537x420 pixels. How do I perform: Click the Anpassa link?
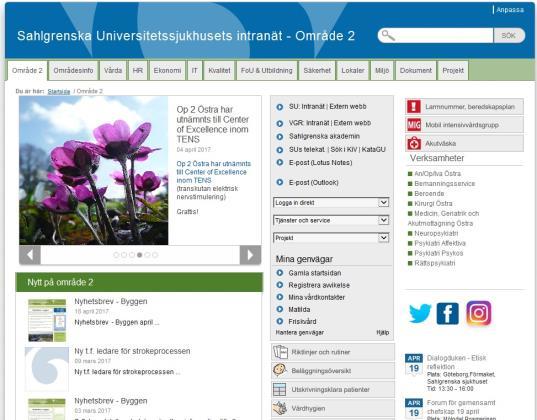tap(510, 10)
